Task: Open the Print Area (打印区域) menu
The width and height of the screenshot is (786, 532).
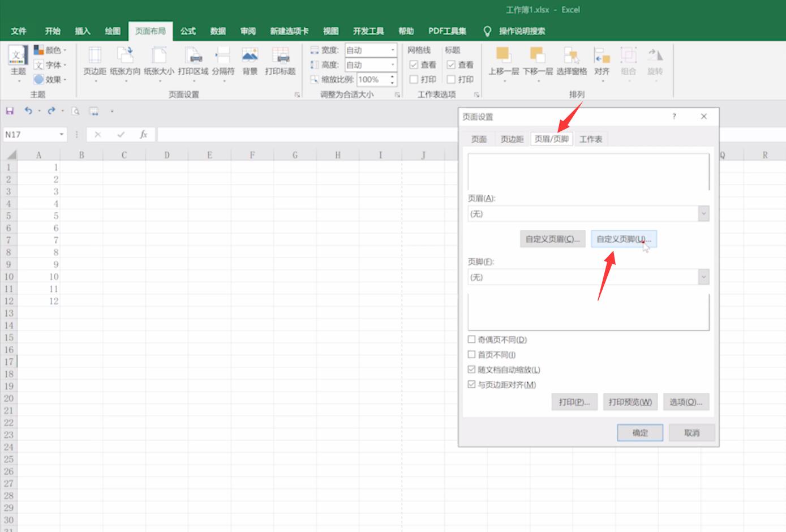Action: point(193,63)
